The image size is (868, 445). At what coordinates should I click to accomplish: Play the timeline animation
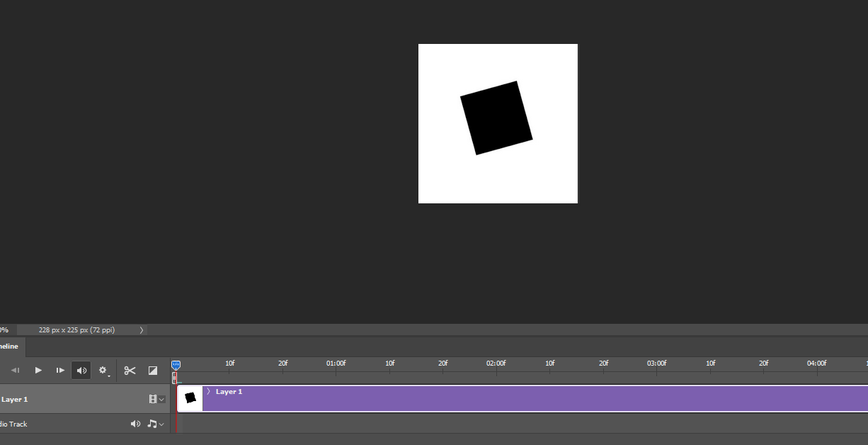click(38, 371)
